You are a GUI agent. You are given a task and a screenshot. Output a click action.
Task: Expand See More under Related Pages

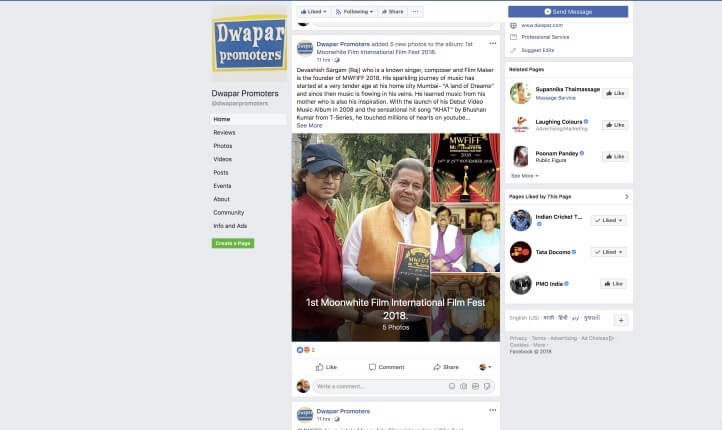click(524, 176)
